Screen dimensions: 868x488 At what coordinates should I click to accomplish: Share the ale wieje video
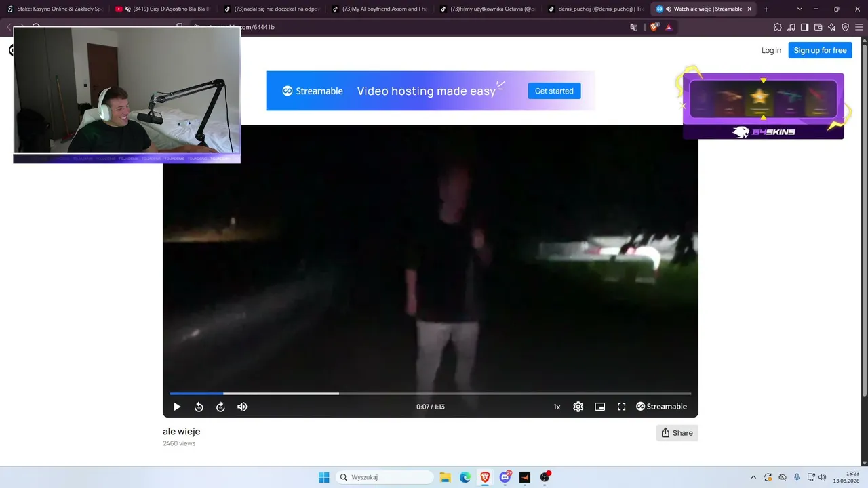pos(677,433)
